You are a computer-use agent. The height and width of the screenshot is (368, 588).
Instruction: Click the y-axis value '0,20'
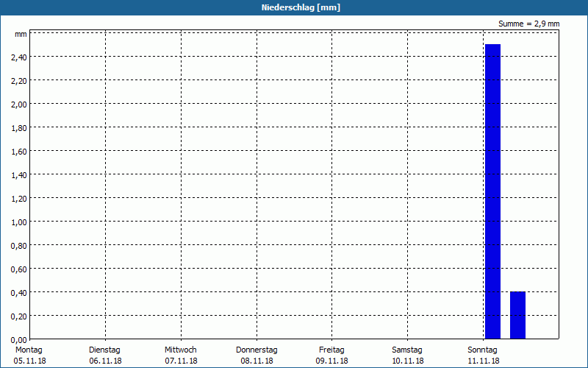[x=19, y=316]
